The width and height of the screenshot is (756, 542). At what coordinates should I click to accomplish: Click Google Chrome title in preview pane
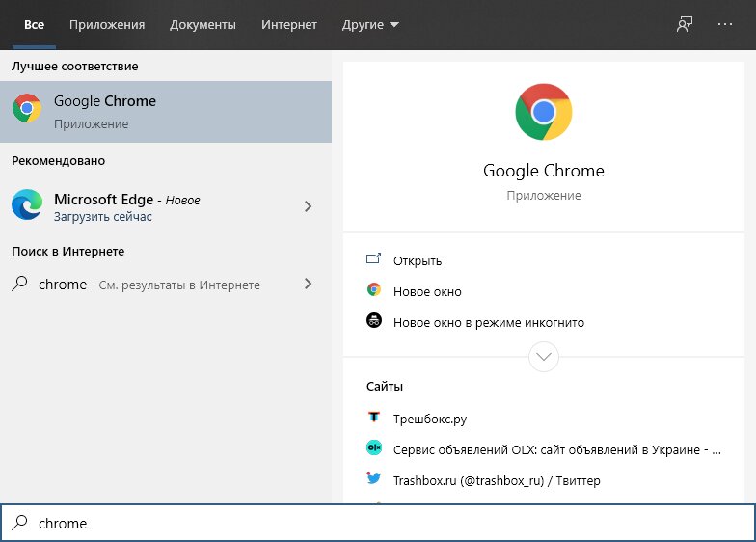tap(544, 171)
